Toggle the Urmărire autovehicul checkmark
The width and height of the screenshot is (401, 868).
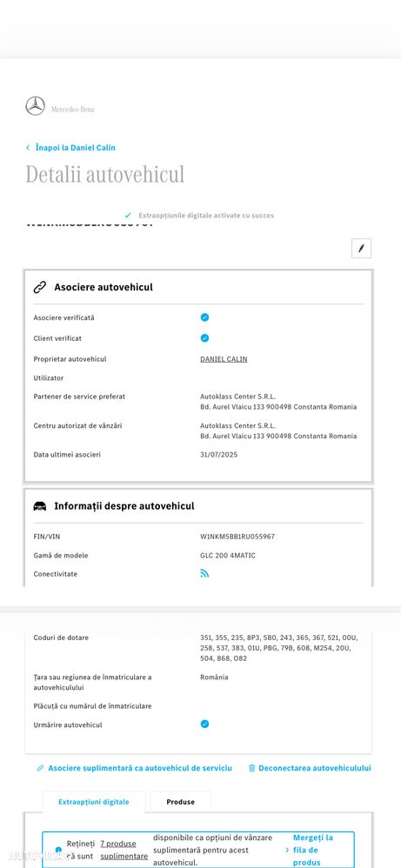point(204,724)
